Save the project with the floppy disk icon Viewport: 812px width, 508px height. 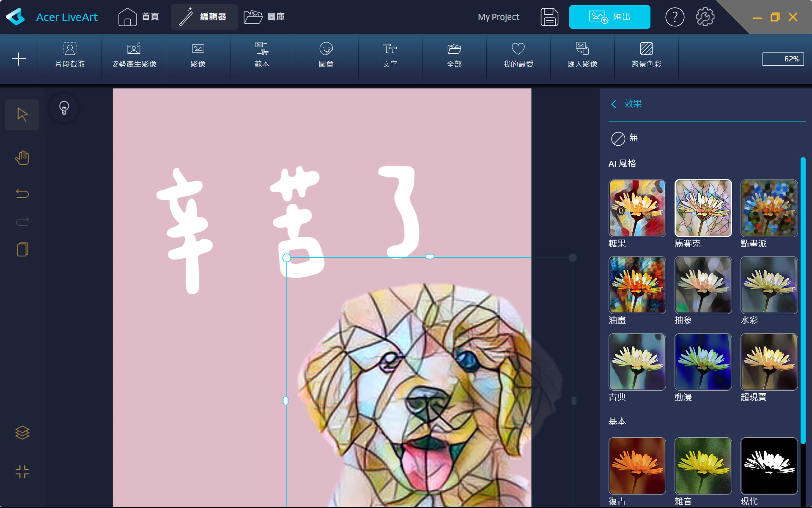tap(549, 17)
